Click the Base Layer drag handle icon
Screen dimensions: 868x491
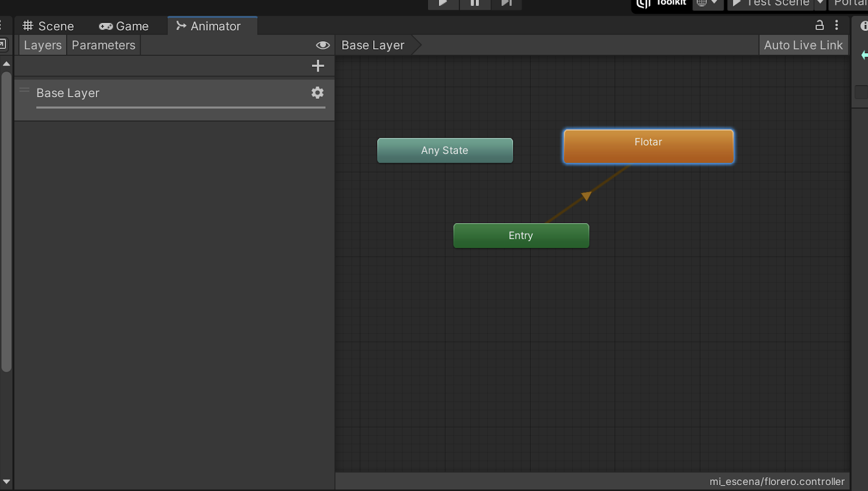24,90
